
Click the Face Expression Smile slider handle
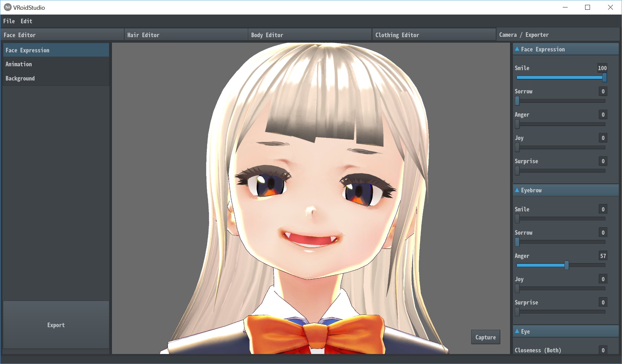coord(604,78)
